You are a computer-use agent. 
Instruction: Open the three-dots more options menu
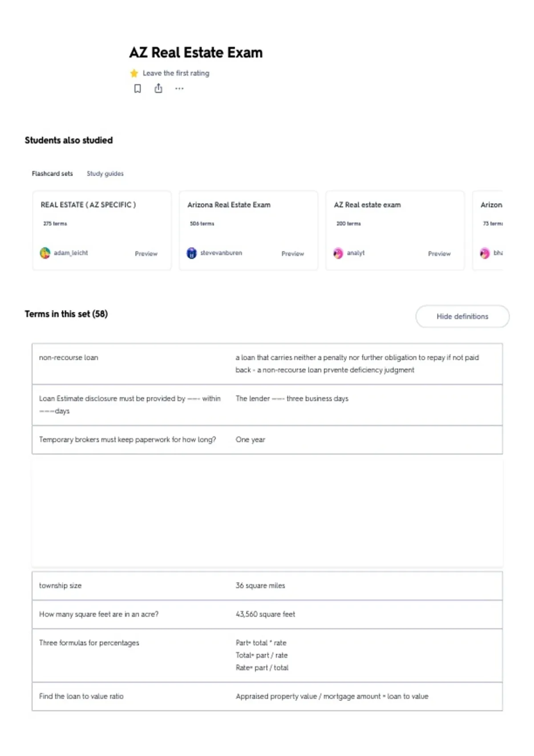tap(179, 88)
